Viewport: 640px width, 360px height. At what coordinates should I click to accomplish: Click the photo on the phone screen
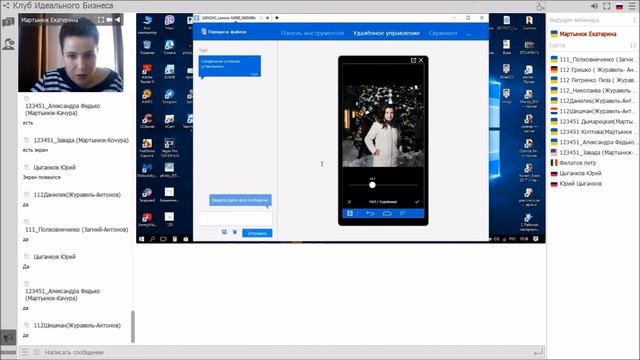[383, 125]
